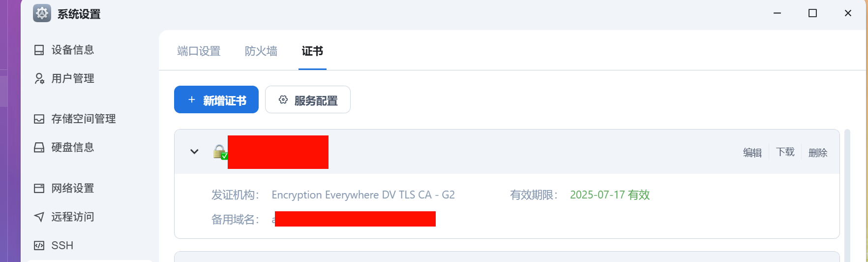Open 设备信息 from the sidebar icon

click(39, 50)
